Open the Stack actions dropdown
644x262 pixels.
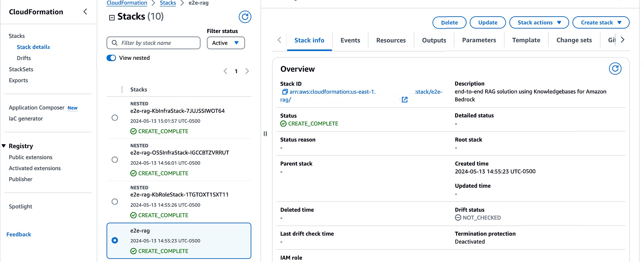[x=539, y=22]
